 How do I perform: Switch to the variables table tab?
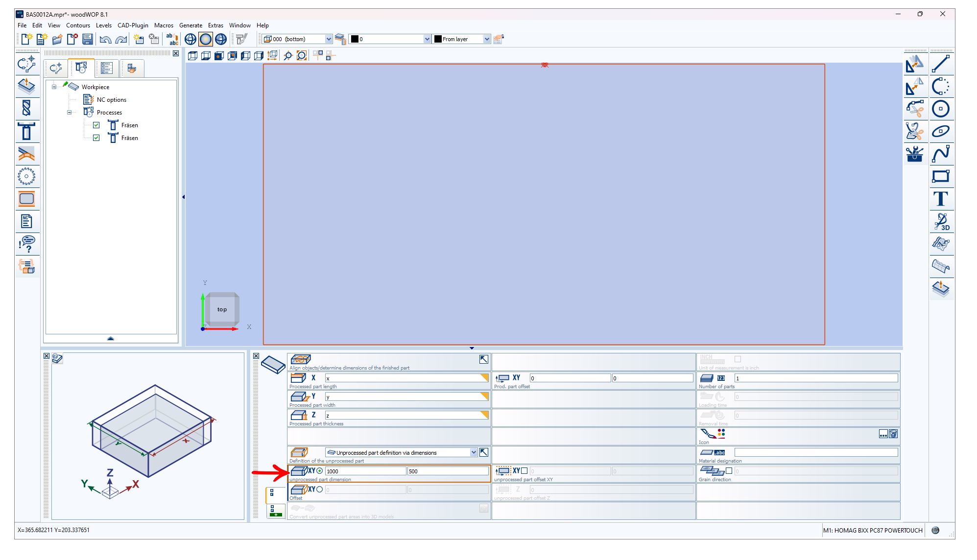pyautogui.click(x=107, y=68)
